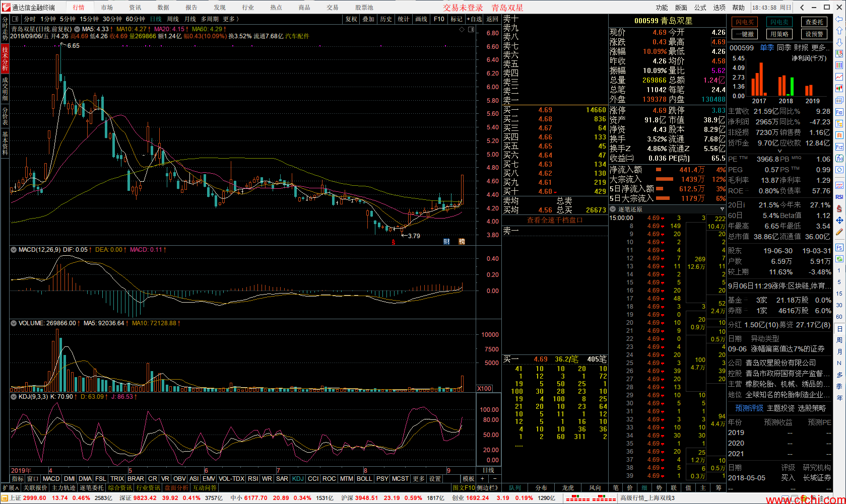This screenshot has width=846, height=504.
Task: Expand financial data with the down chevron
Action: click(779, 151)
